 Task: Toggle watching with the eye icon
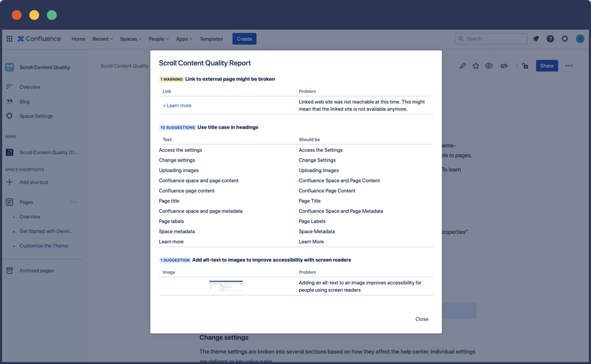489,66
